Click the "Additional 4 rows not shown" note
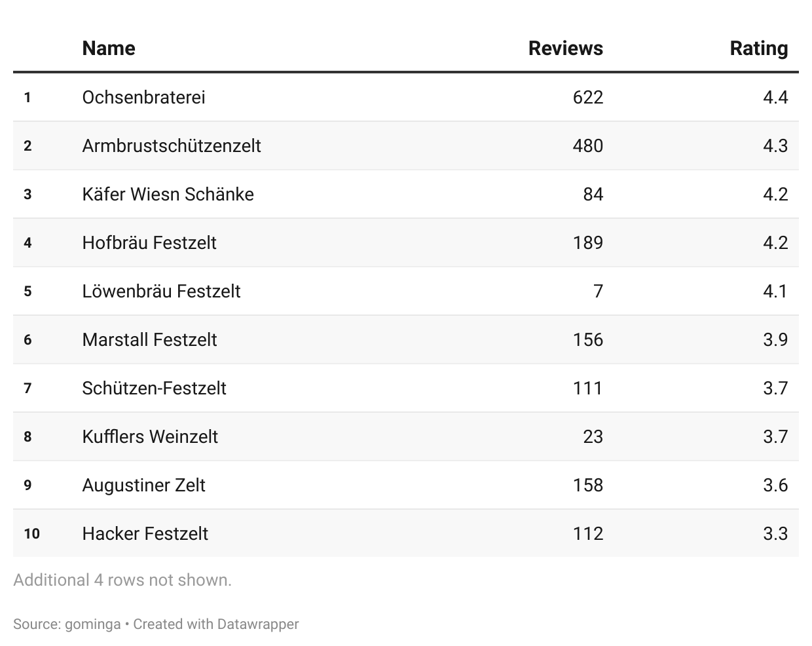The image size is (812, 646). coord(122,580)
